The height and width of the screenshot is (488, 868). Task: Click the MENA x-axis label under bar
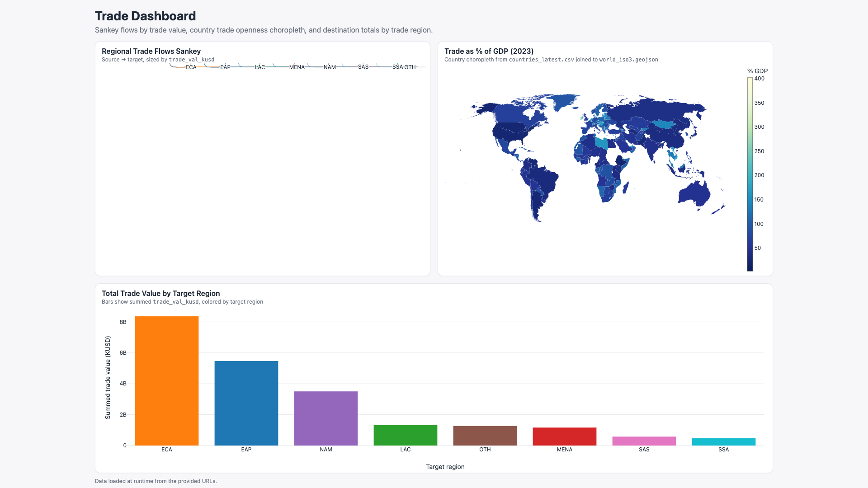[x=565, y=450]
